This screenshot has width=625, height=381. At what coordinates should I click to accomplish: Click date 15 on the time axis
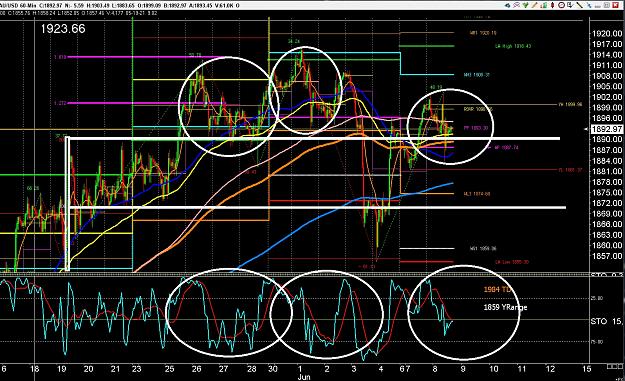pyautogui.click(x=586, y=369)
